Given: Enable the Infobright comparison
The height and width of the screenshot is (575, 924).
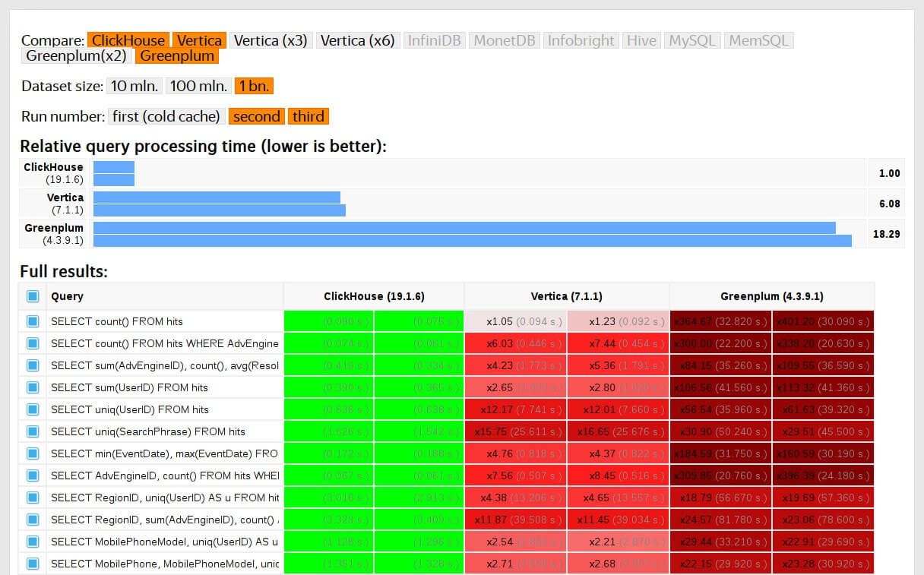Looking at the screenshot, I should [581, 40].
